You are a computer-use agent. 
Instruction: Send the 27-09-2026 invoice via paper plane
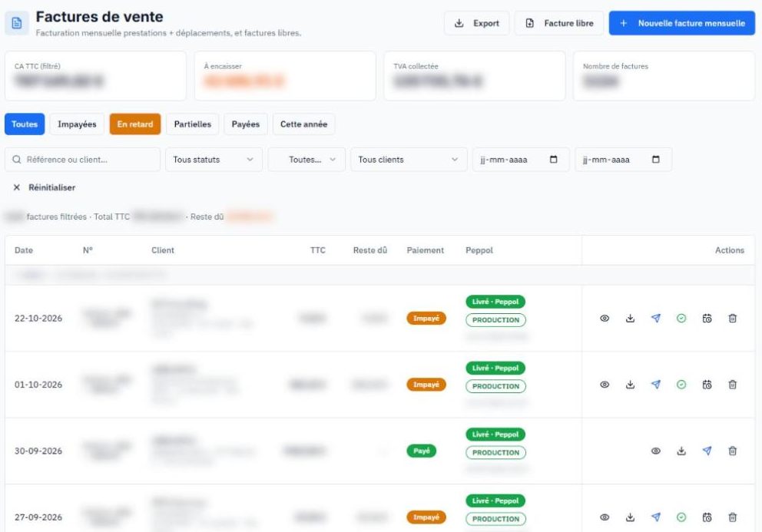click(655, 517)
